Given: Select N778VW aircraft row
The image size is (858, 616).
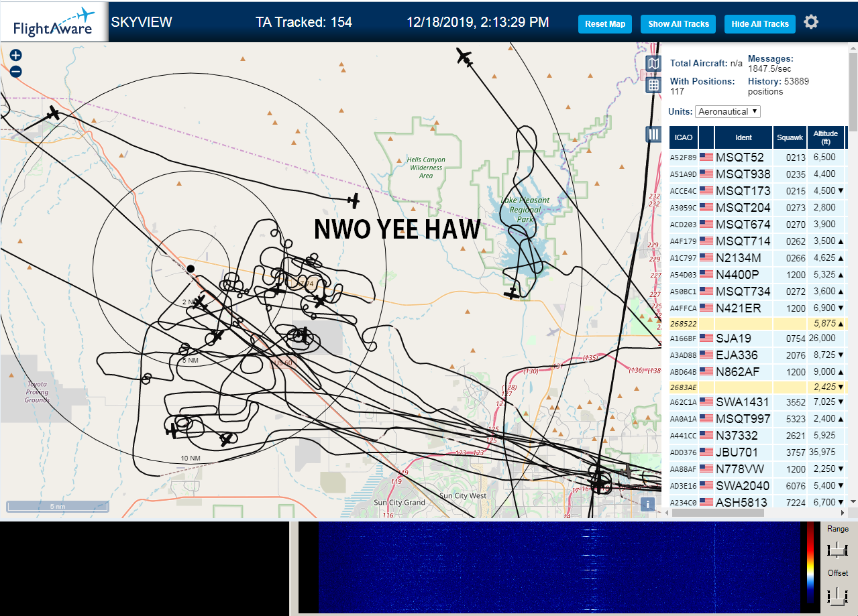Looking at the screenshot, I should [758, 469].
